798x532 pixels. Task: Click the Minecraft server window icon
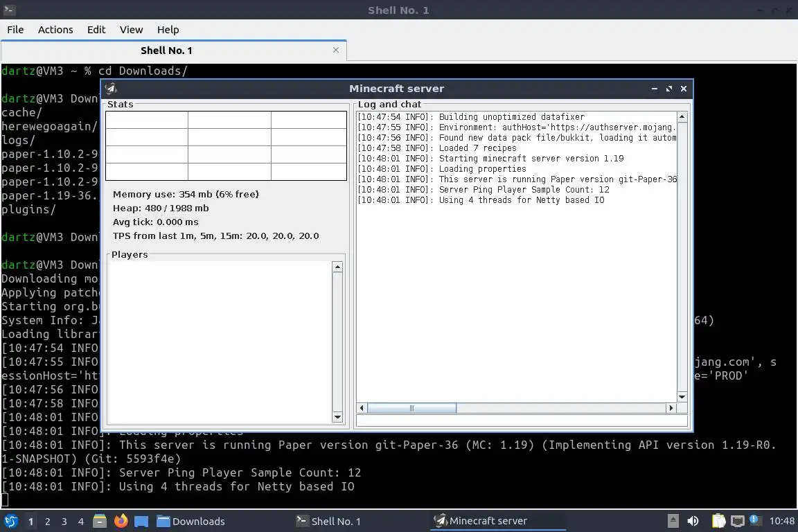tap(111, 89)
